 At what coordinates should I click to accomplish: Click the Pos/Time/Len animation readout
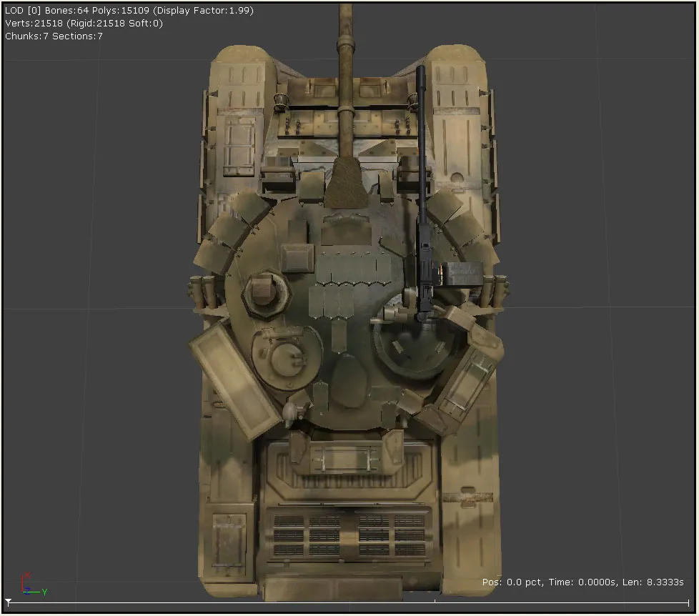click(582, 582)
